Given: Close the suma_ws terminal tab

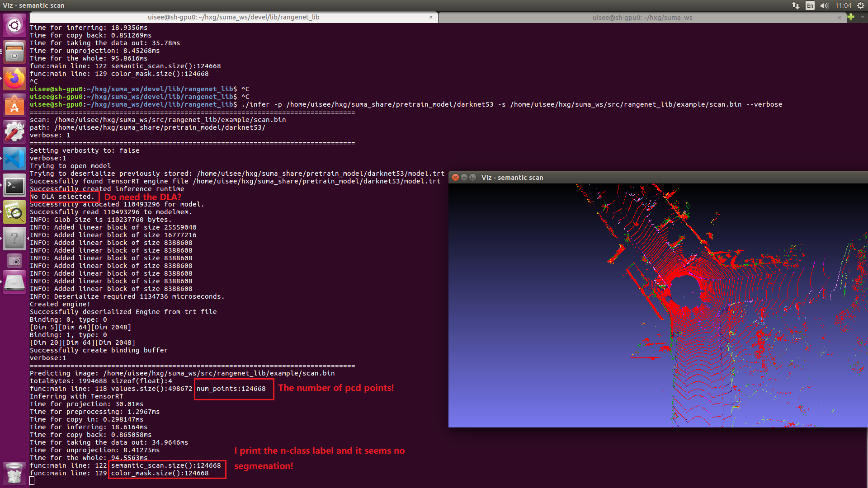Looking at the screenshot, I should tap(840, 17).
